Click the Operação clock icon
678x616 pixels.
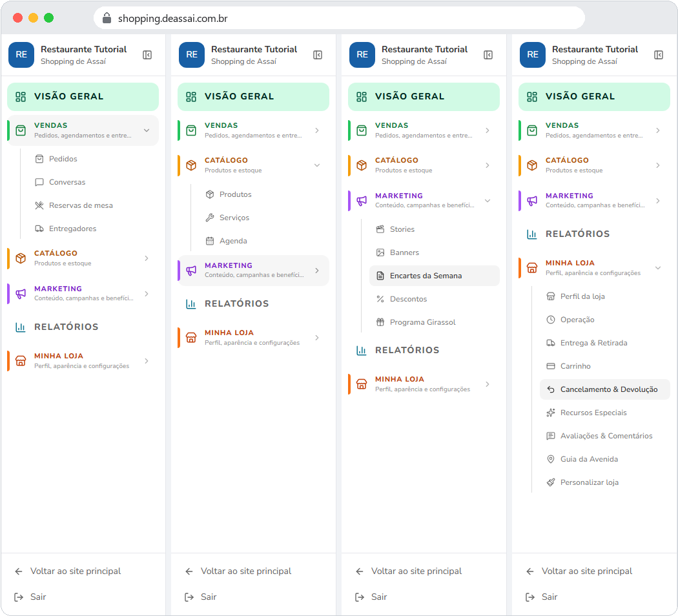(550, 320)
